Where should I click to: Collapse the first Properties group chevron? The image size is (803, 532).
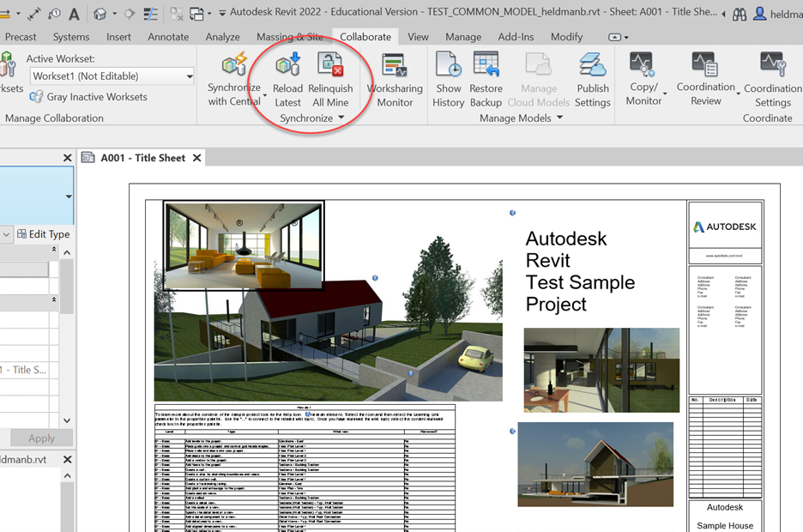point(54,250)
